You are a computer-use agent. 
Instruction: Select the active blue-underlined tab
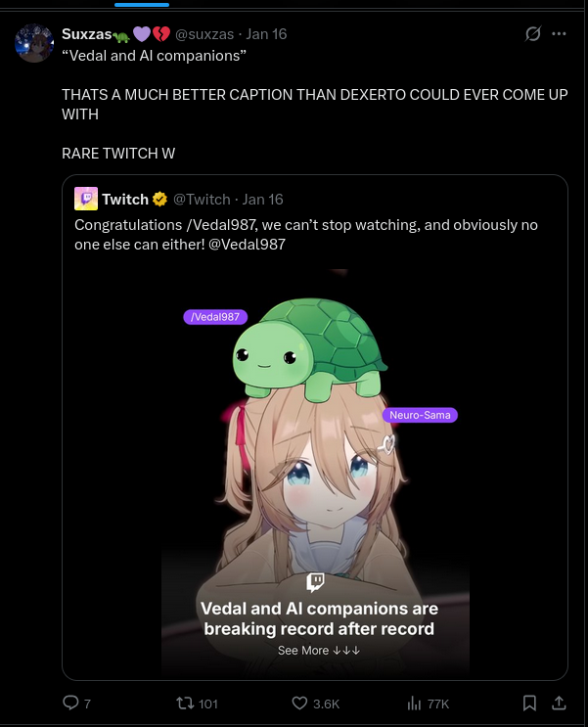142,5
